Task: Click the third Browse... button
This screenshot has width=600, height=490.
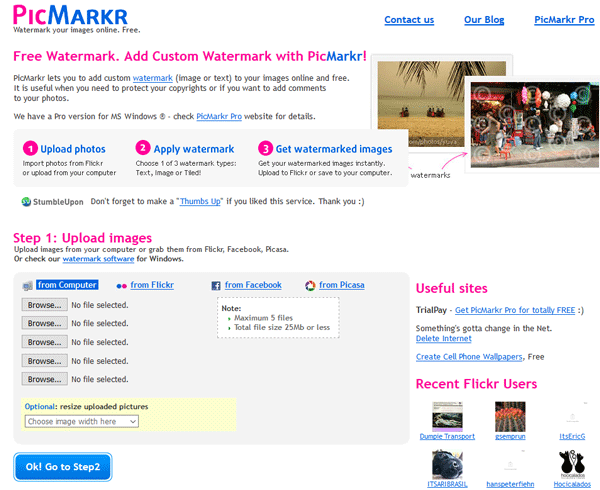Action: 44,342
